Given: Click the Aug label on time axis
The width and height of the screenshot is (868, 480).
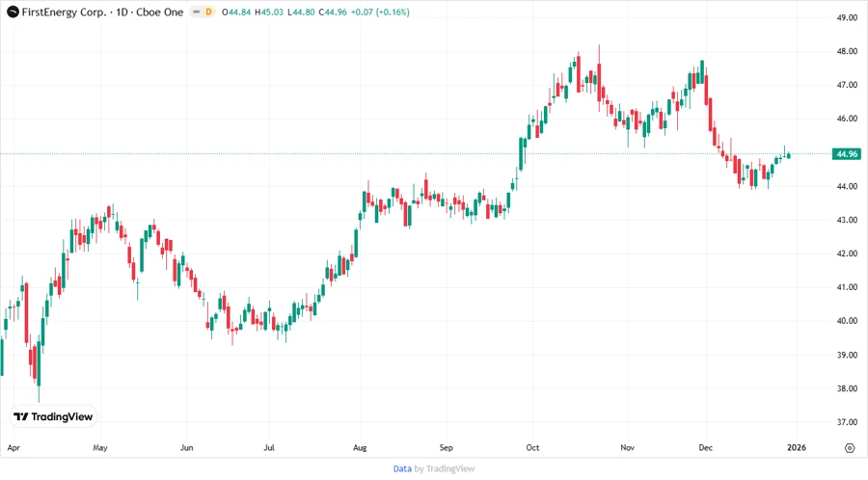Looking at the screenshot, I should click(360, 448).
